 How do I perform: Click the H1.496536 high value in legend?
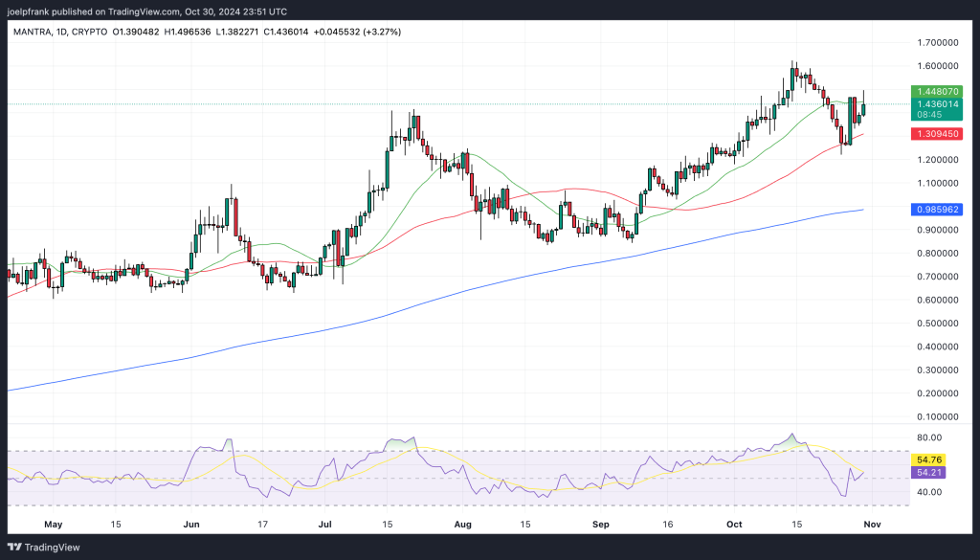[188, 32]
